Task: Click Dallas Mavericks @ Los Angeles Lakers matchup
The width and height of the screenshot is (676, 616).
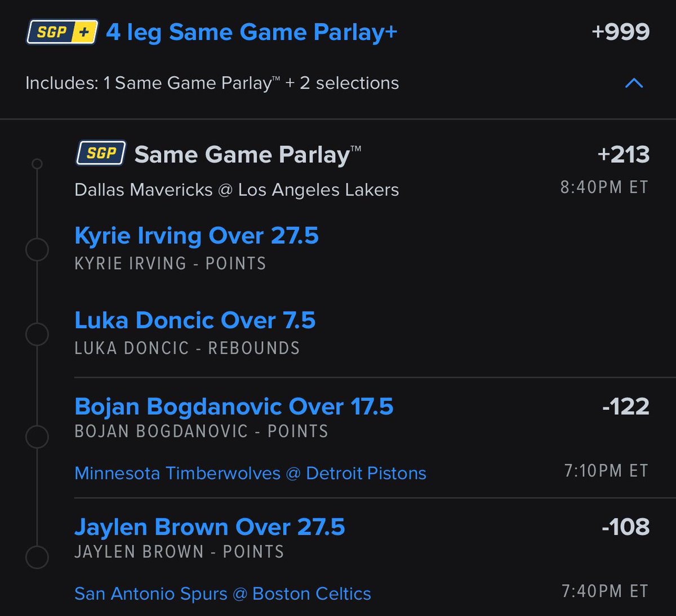Action: [x=237, y=190]
